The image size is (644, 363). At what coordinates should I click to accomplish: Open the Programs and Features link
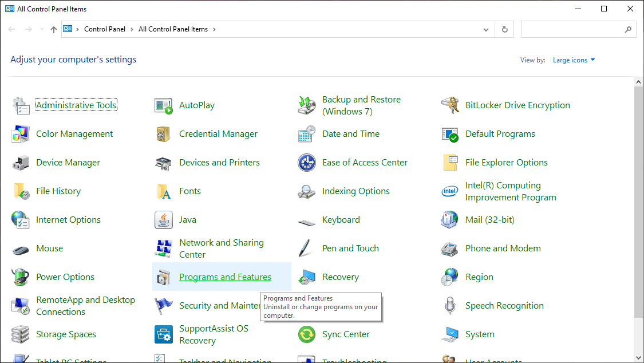[x=225, y=277]
